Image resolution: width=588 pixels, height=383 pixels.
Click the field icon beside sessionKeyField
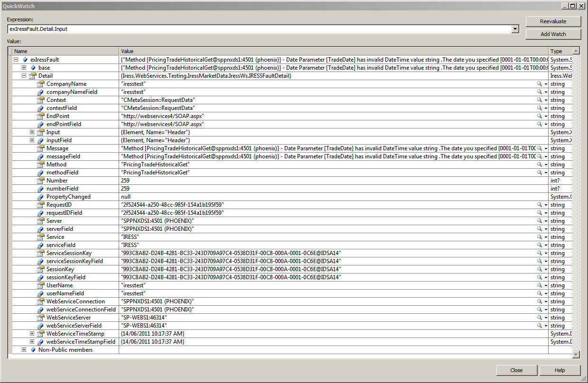[x=41, y=277]
